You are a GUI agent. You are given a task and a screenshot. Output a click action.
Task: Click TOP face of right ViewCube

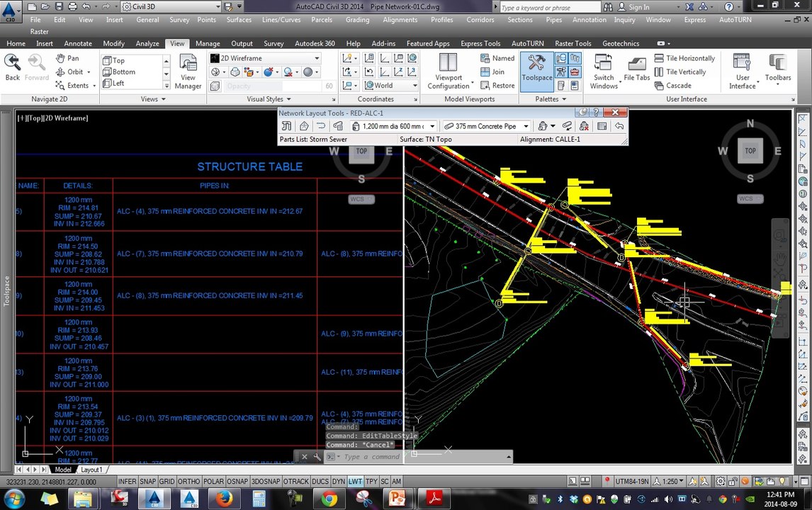(x=750, y=151)
